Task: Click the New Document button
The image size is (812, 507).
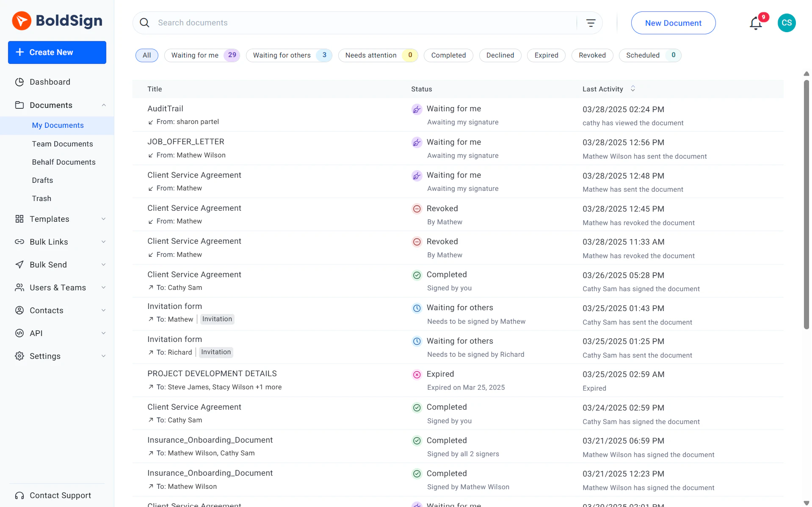Action: tap(673, 23)
